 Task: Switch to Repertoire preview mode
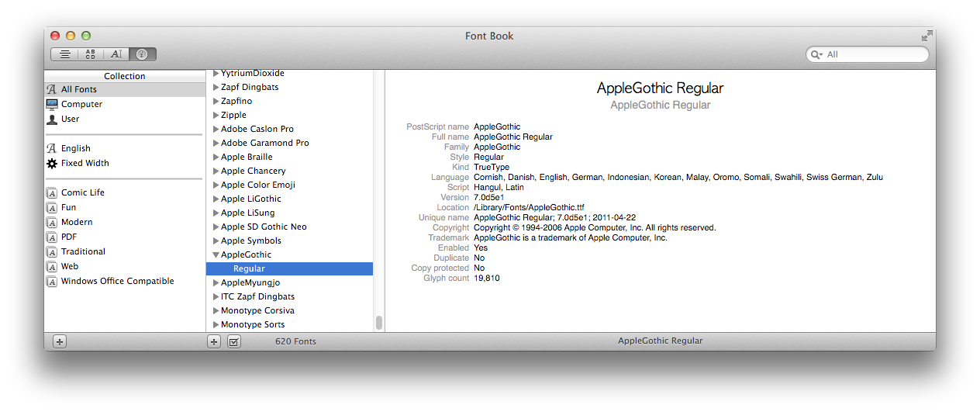[91, 54]
